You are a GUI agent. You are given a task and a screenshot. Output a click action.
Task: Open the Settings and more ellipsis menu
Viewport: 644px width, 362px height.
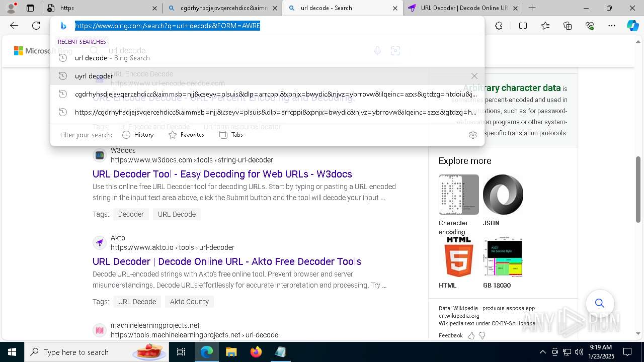click(x=612, y=26)
